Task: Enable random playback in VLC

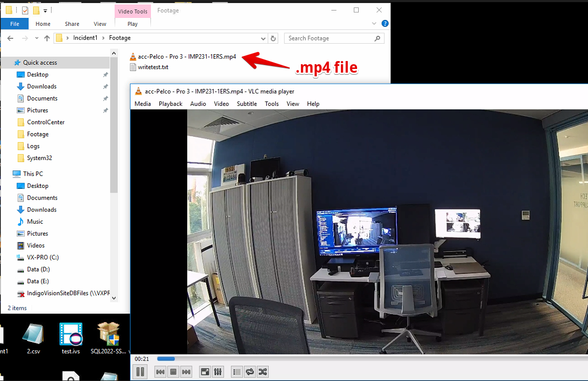Action: tap(262, 372)
